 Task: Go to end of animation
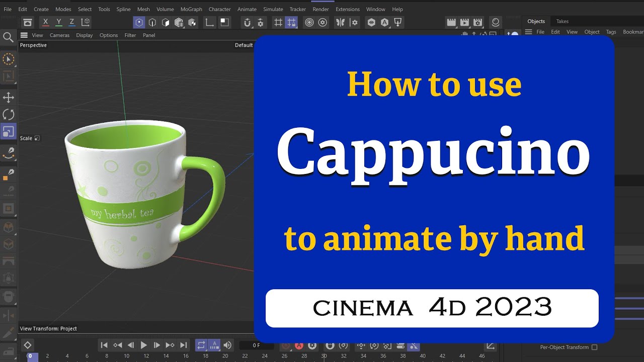point(184,345)
